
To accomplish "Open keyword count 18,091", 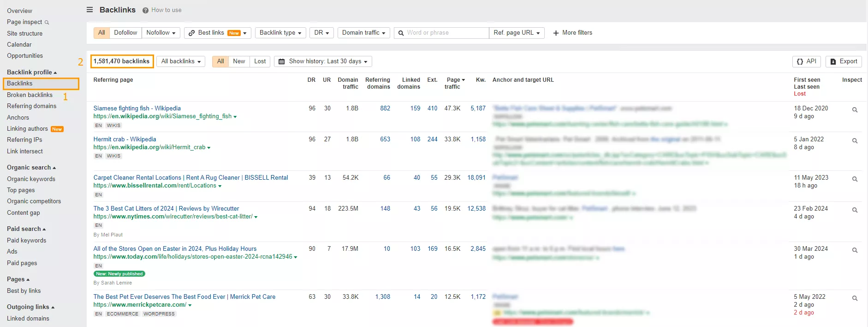I will (x=476, y=178).
